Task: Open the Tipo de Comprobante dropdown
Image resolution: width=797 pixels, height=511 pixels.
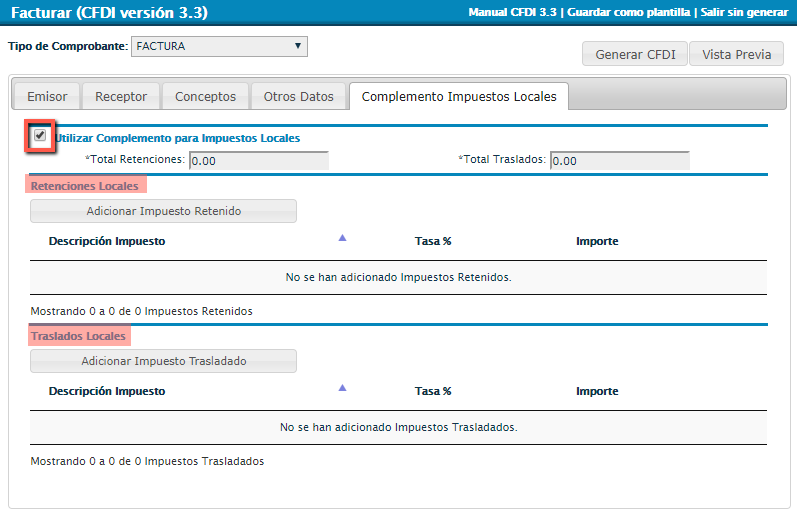Action: coord(219,46)
